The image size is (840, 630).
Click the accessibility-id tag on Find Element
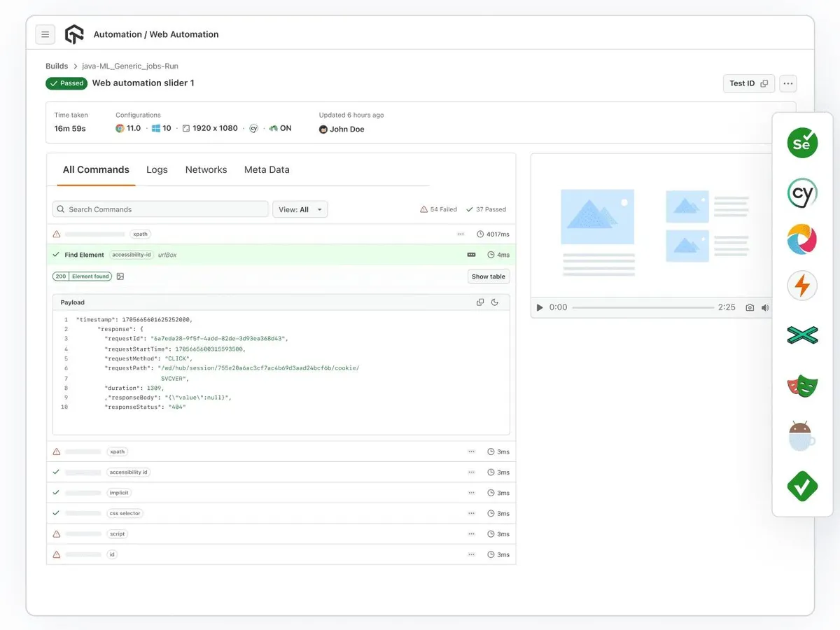[131, 255]
